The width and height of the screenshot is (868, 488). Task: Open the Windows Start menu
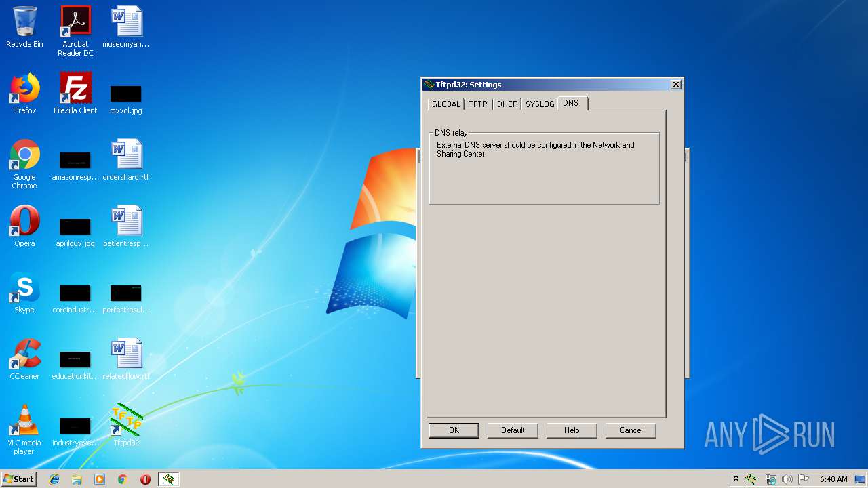tap(19, 479)
